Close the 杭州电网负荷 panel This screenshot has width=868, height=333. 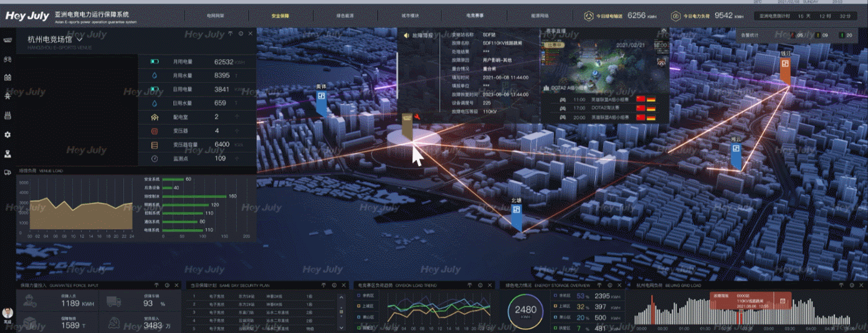pyautogui.click(x=861, y=285)
